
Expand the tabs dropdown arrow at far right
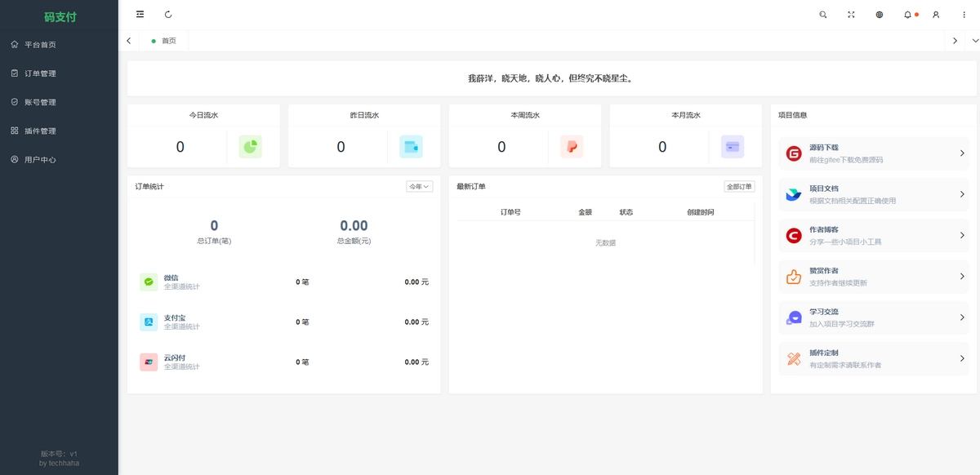click(974, 41)
